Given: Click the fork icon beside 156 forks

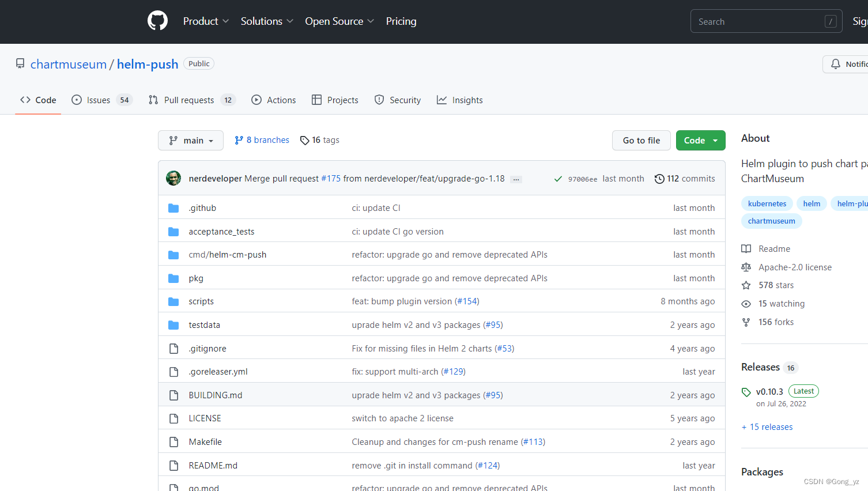Looking at the screenshot, I should pos(746,322).
